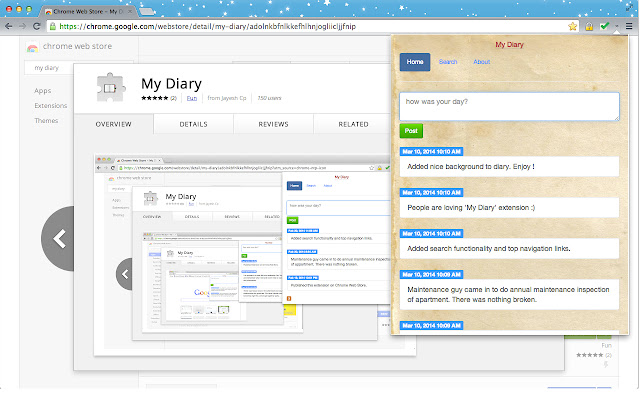Viewport: 640px width, 400px height.
Task: Click entry 'Added nice background to diary. Enjoy !'
Action: 509,167
